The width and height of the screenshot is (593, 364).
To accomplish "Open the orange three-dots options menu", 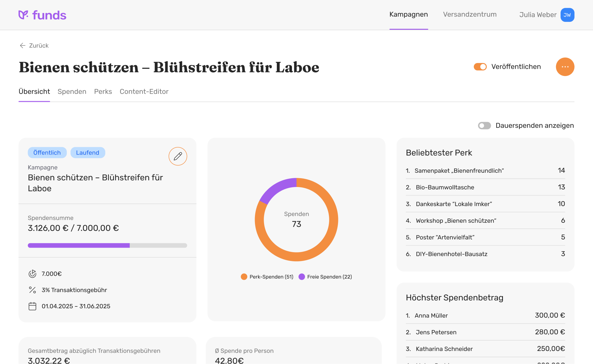I will click(565, 67).
